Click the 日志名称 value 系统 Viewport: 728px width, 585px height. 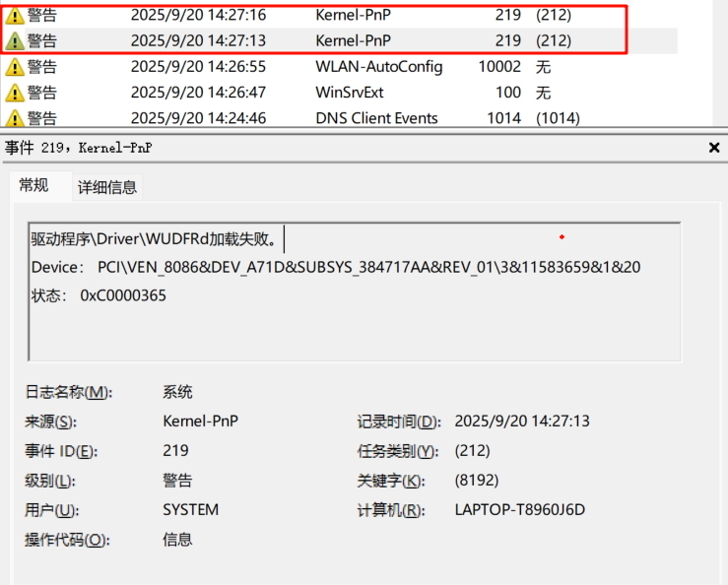177,392
